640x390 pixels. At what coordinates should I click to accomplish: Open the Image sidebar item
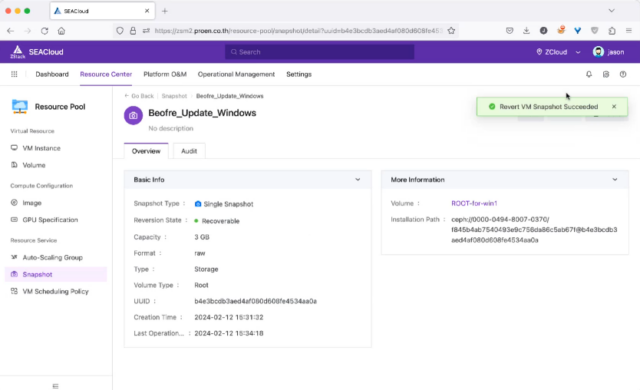coord(56,203)
